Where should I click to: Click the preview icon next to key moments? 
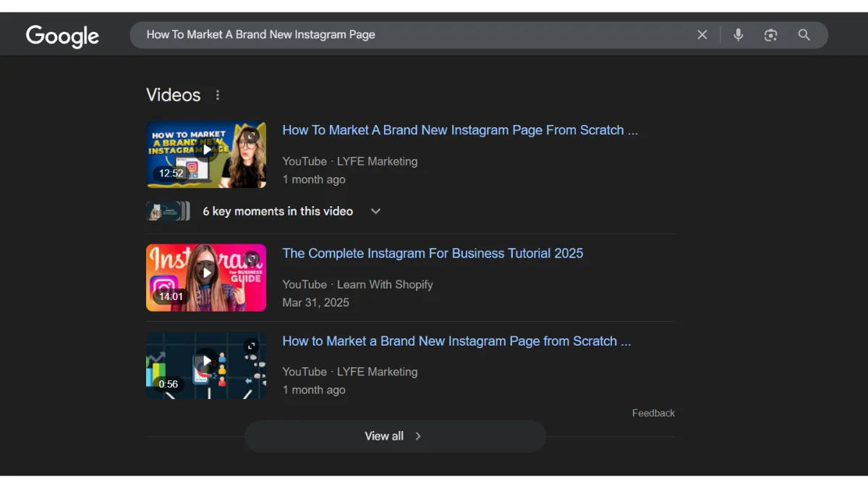[x=168, y=210]
